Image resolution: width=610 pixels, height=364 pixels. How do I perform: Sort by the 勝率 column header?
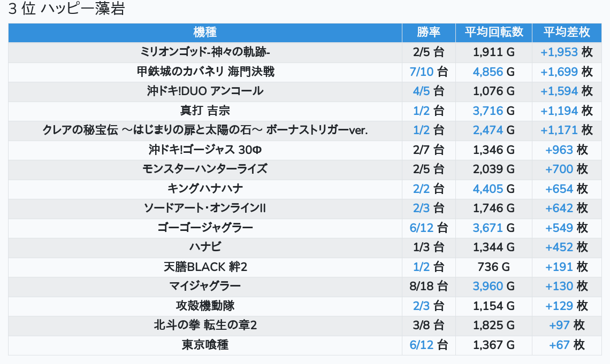click(x=429, y=32)
